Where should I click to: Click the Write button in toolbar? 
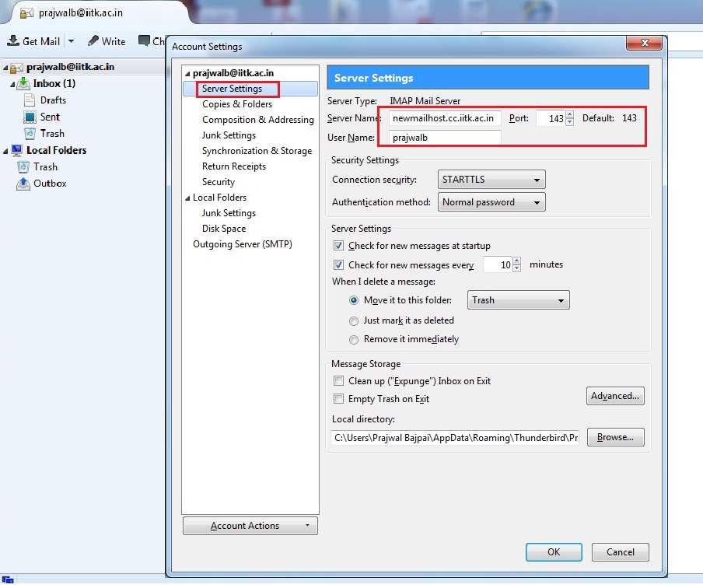[x=107, y=41]
